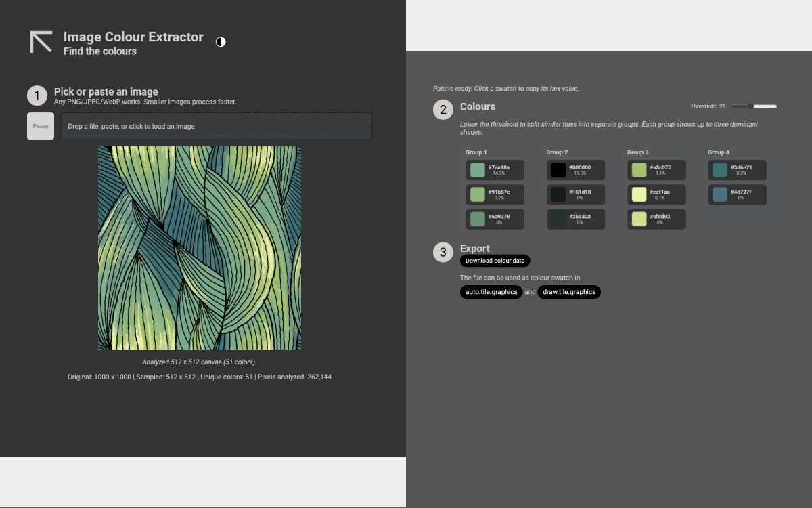Open the auto.tile.graphics link
Image resolution: width=812 pixels, height=508 pixels.
pyautogui.click(x=491, y=292)
